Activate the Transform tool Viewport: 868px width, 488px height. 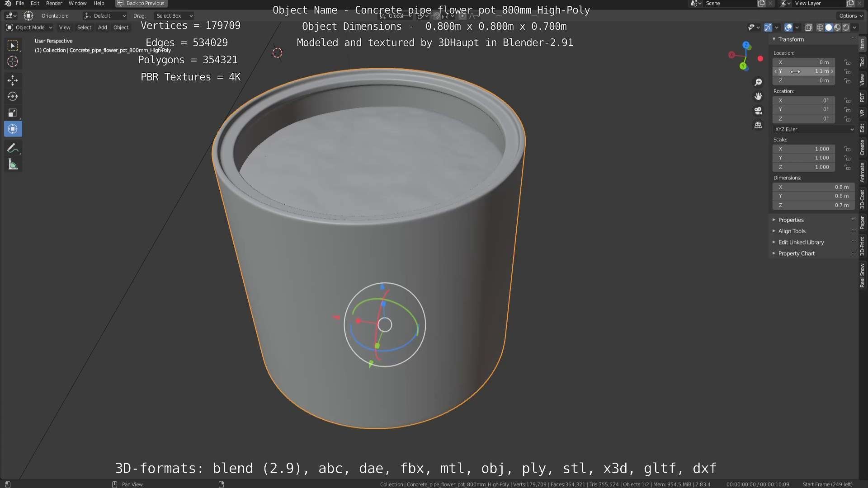click(13, 129)
